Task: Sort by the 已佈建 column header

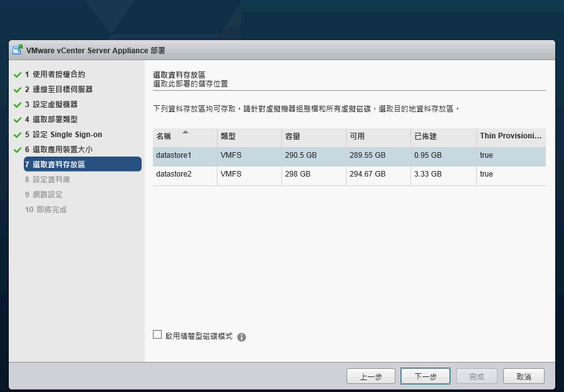Action: pos(444,137)
